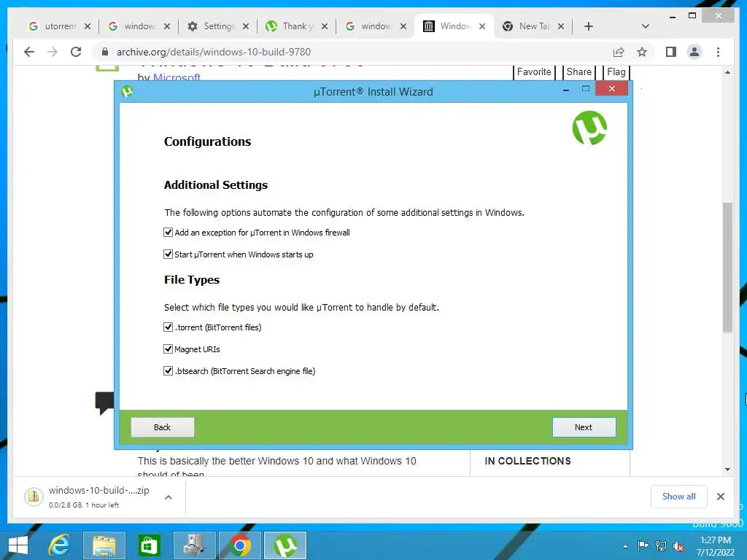Expand the Chrome tab search dropdown
The width and height of the screenshot is (747, 560).
click(645, 26)
